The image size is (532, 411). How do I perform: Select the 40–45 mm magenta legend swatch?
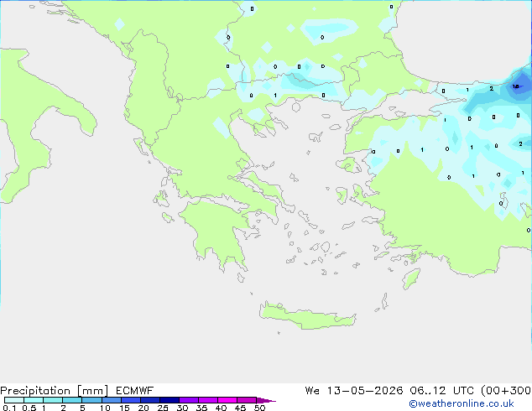tap(227, 400)
